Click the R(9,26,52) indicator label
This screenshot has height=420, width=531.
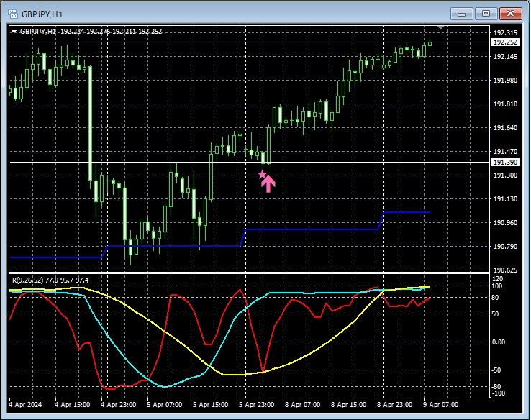tap(50, 280)
